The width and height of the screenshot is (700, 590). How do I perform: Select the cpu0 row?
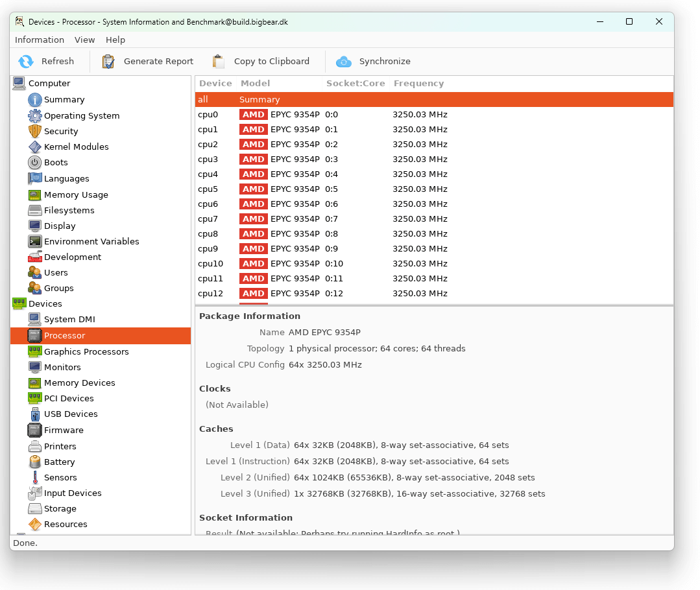click(x=434, y=115)
